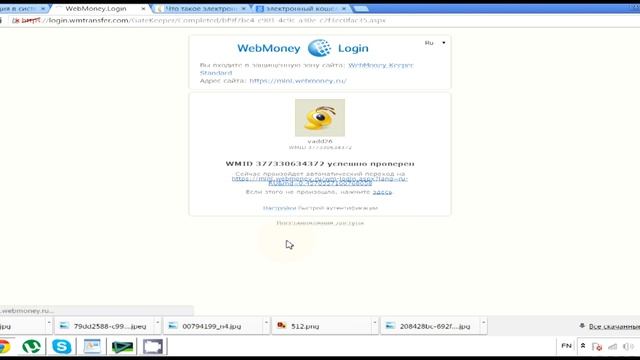This screenshot has width=640, height=360.
Task: Click 'WMID 377330634372 успешно проверен' text
Action: point(320,164)
